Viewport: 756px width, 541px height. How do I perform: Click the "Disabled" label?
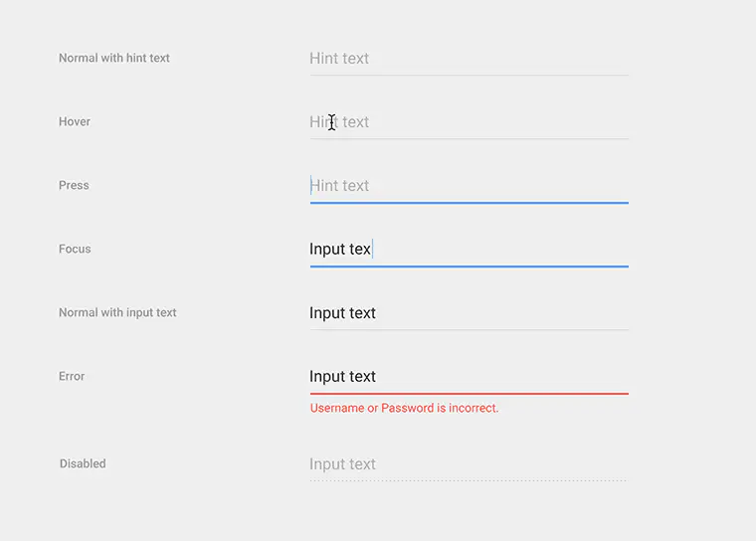click(x=83, y=464)
